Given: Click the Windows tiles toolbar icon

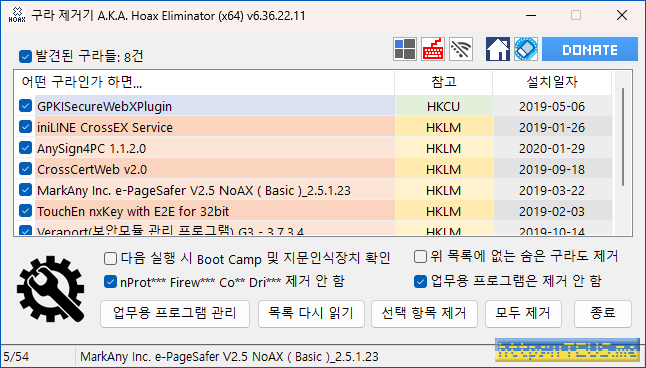Looking at the screenshot, I should pyautogui.click(x=405, y=49).
